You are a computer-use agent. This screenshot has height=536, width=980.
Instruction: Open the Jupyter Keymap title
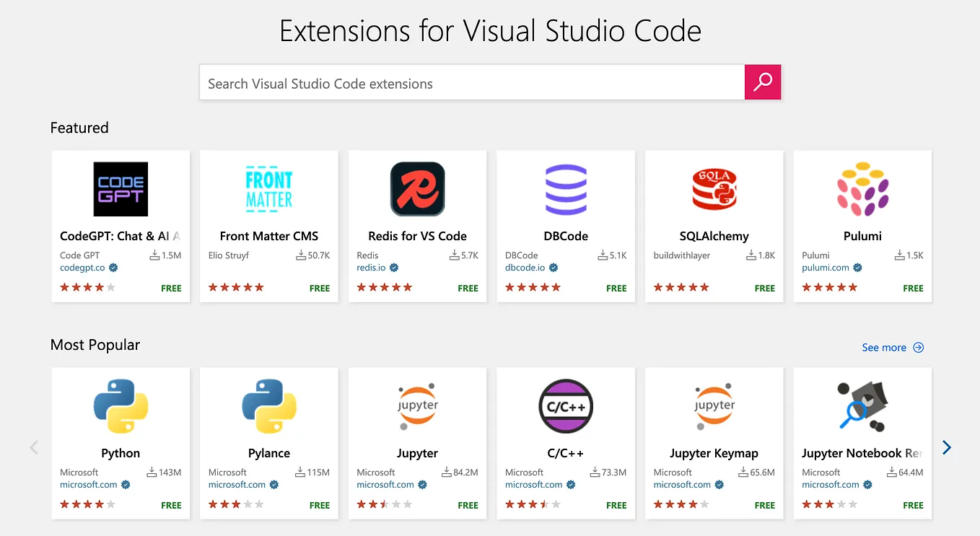[714, 453]
